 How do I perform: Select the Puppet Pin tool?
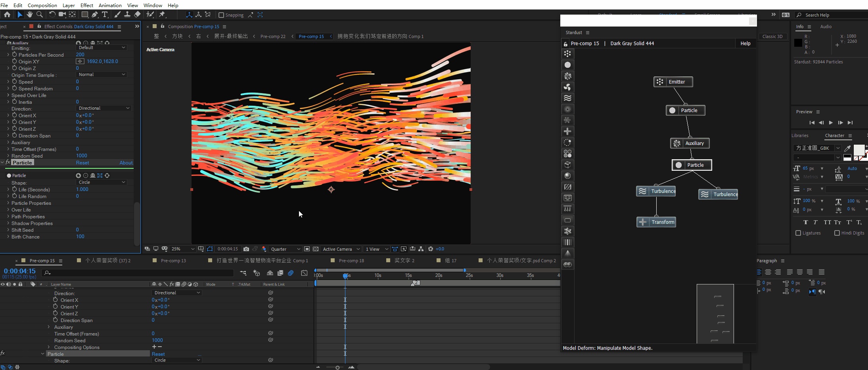click(162, 15)
